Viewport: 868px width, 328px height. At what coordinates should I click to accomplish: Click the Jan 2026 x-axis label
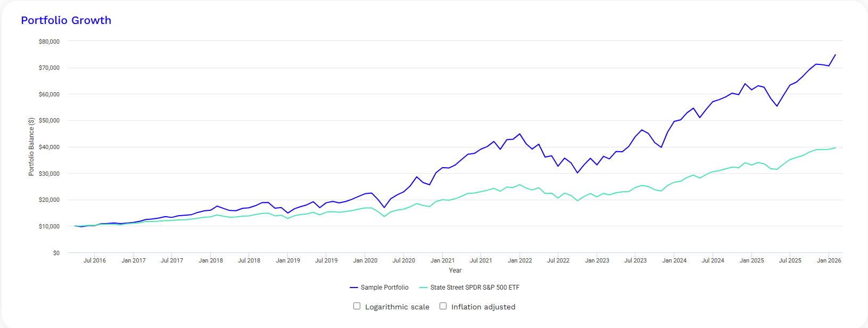pyautogui.click(x=829, y=260)
